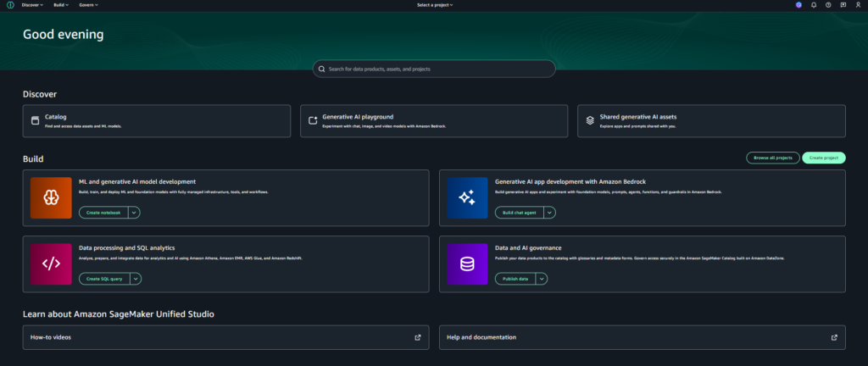Click the SageMaker Unified Studio logo
This screenshot has width=868, height=366.
tap(10, 5)
